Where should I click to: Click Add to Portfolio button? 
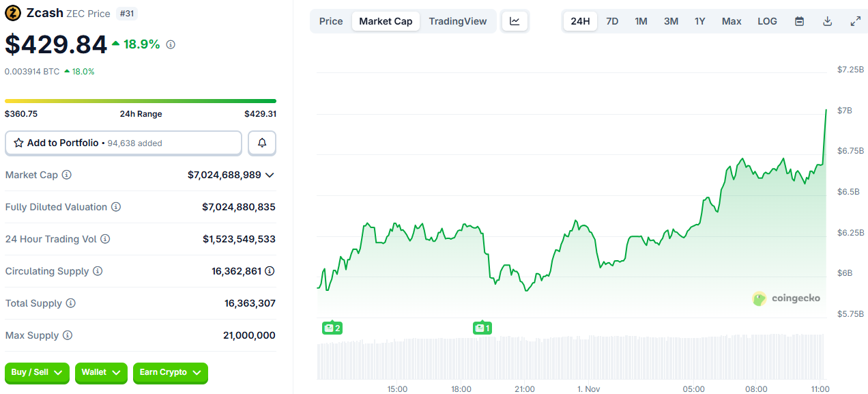coord(124,143)
